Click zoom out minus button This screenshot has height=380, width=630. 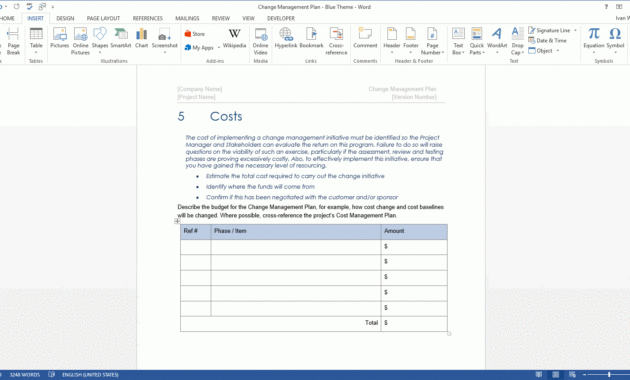pyautogui.click(x=584, y=374)
